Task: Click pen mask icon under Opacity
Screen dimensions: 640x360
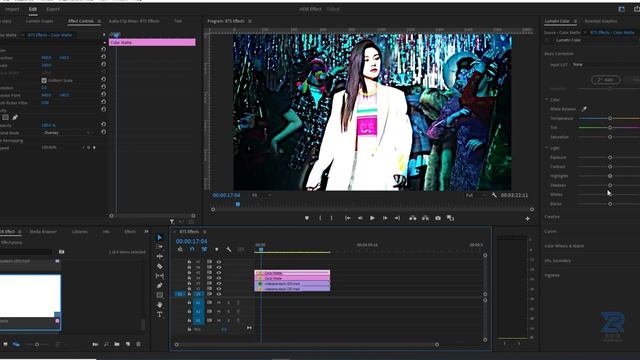Action: (x=15, y=118)
